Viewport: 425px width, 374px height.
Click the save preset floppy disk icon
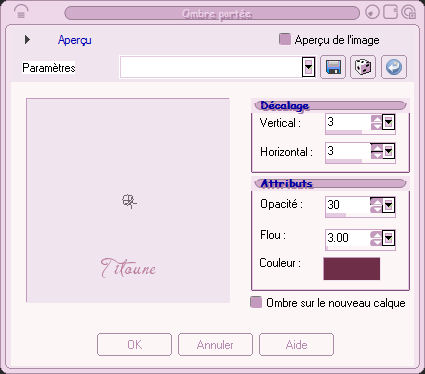tap(333, 67)
